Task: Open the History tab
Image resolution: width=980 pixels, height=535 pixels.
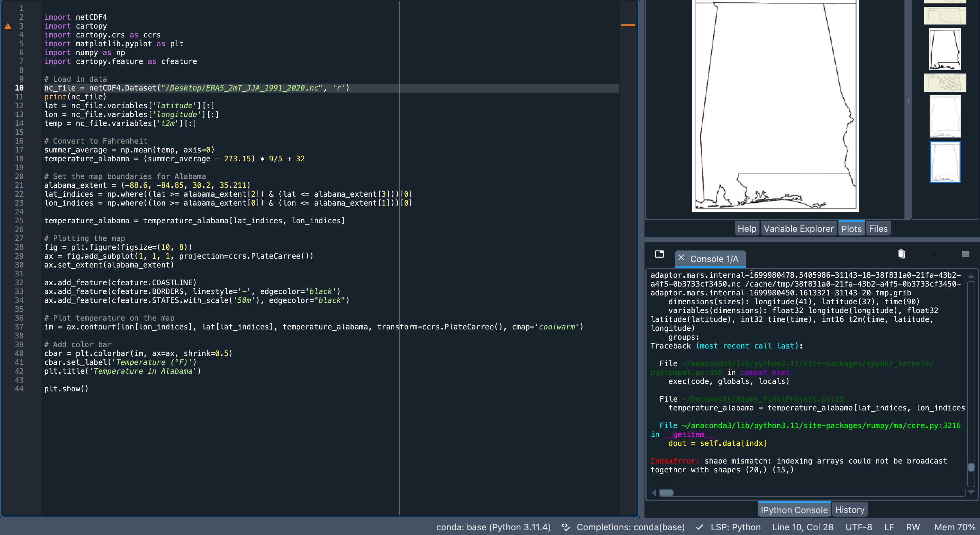Action: [850, 510]
